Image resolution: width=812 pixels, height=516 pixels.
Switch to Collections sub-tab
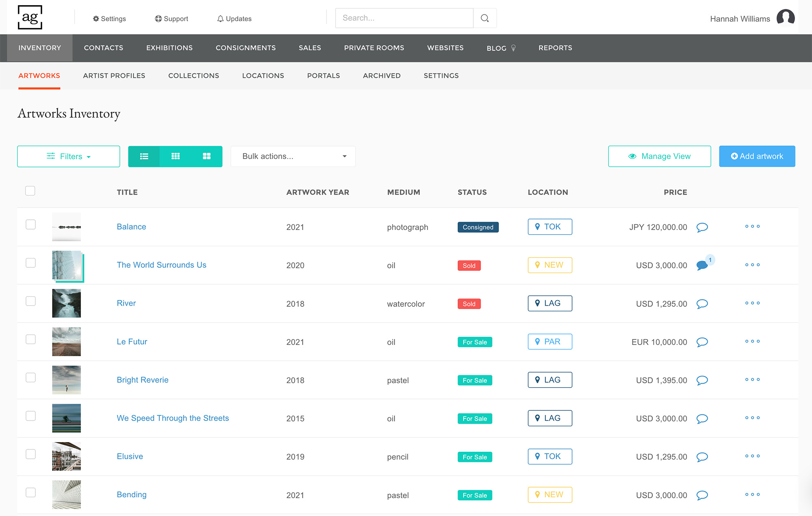point(194,76)
